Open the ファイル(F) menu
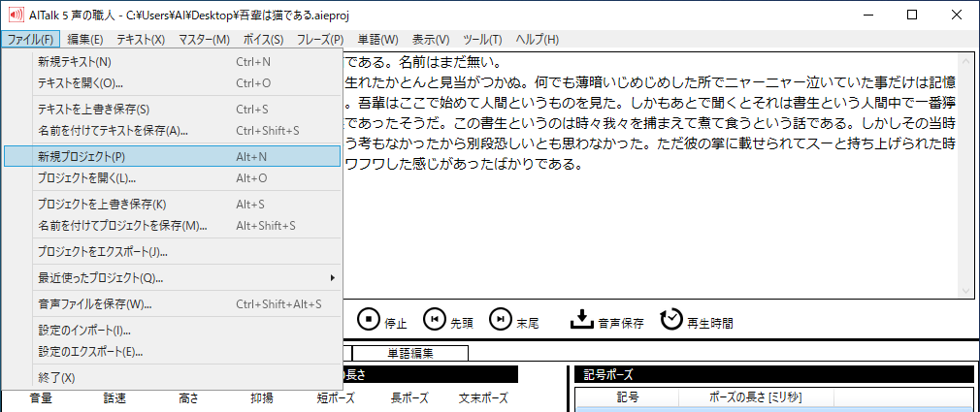This screenshot has height=412, width=980. (x=31, y=40)
